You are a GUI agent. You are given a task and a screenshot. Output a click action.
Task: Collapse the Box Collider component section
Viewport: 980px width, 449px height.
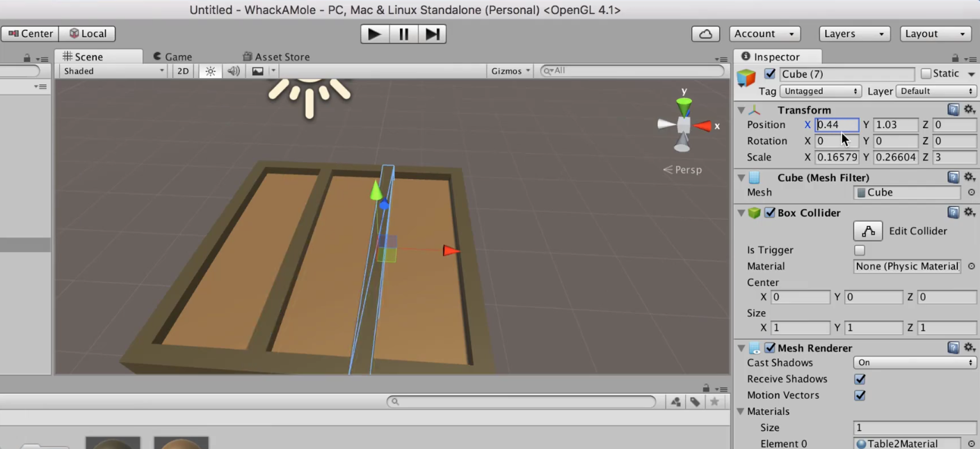tap(741, 213)
